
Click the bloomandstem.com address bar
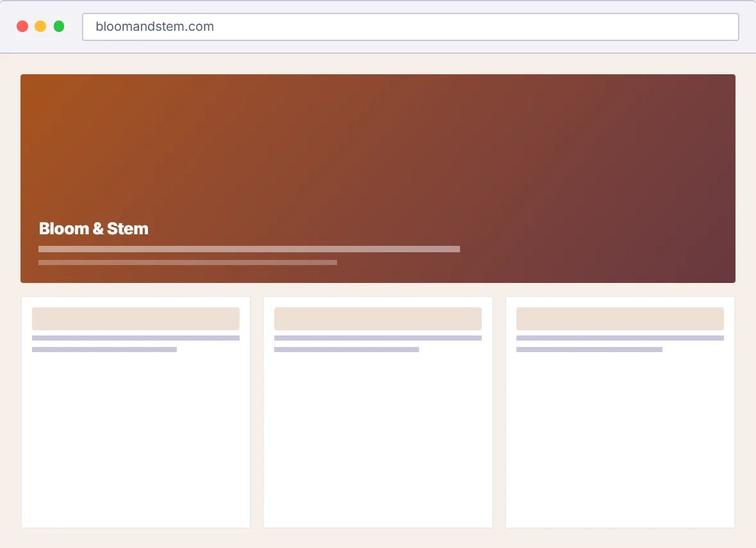[x=410, y=26]
